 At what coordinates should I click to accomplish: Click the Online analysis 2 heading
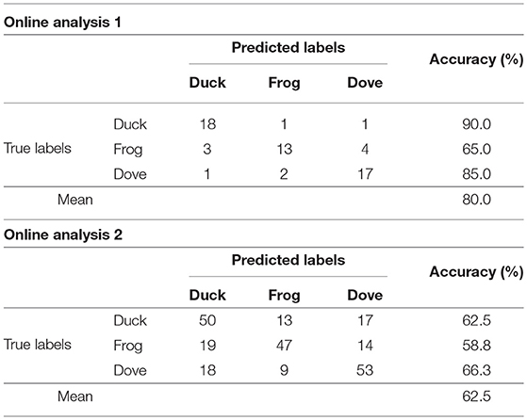click(63, 234)
